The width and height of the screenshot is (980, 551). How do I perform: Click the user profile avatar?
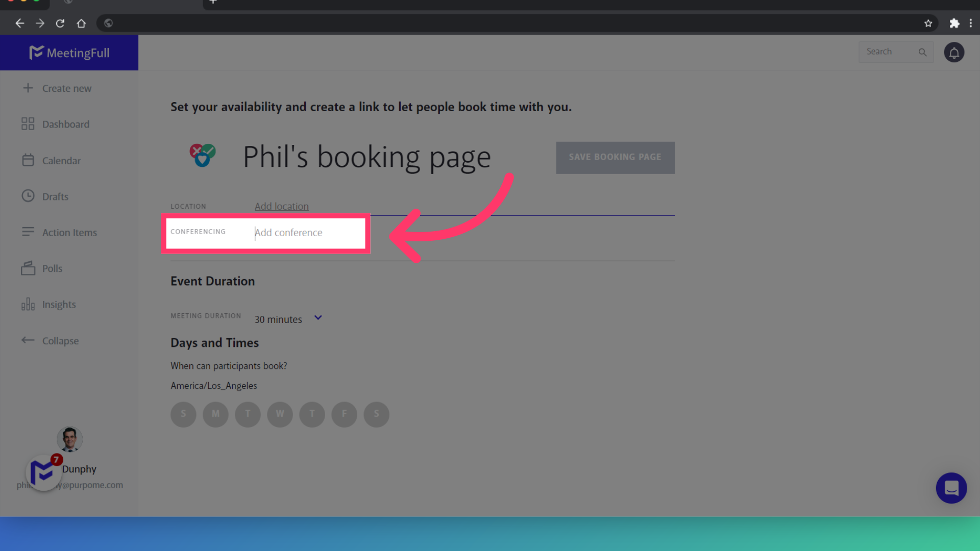[69, 438]
